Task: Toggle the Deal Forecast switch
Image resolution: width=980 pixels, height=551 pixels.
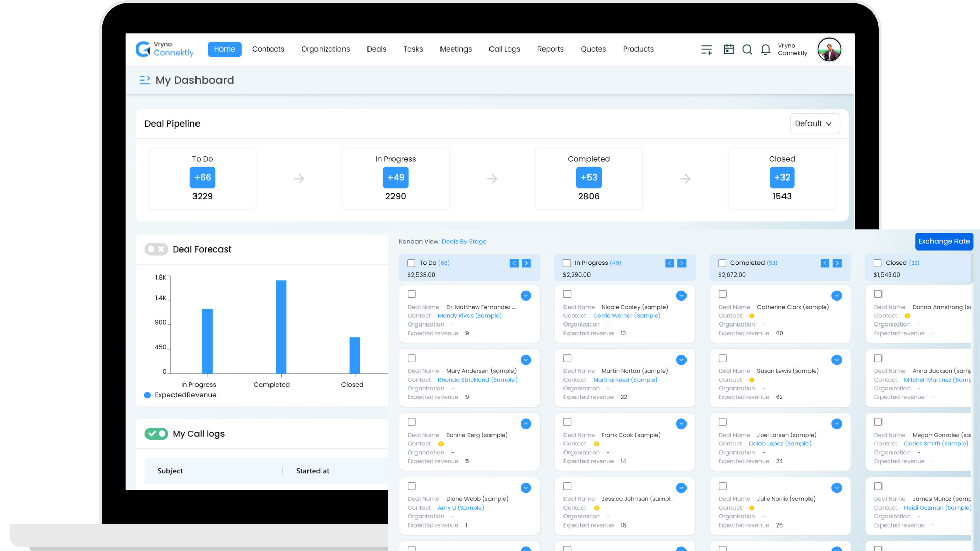Action: click(156, 249)
